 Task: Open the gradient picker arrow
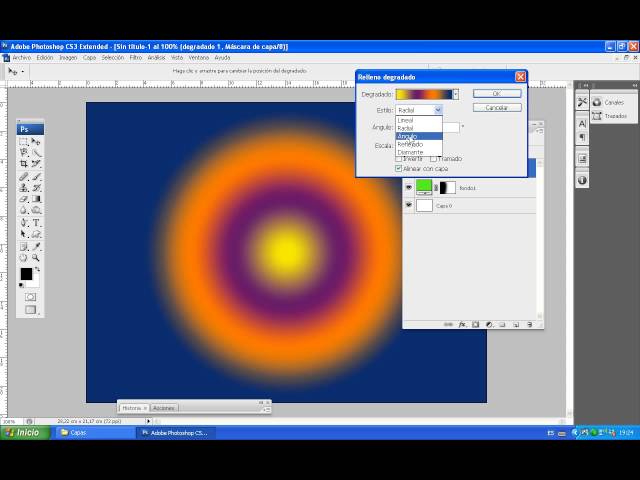click(456, 94)
